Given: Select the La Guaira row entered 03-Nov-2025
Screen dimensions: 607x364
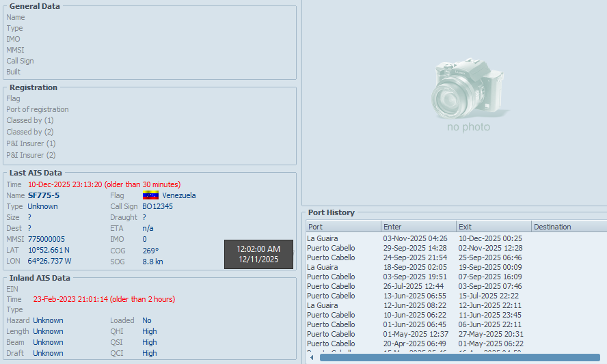Looking at the screenshot, I should 457,238.
